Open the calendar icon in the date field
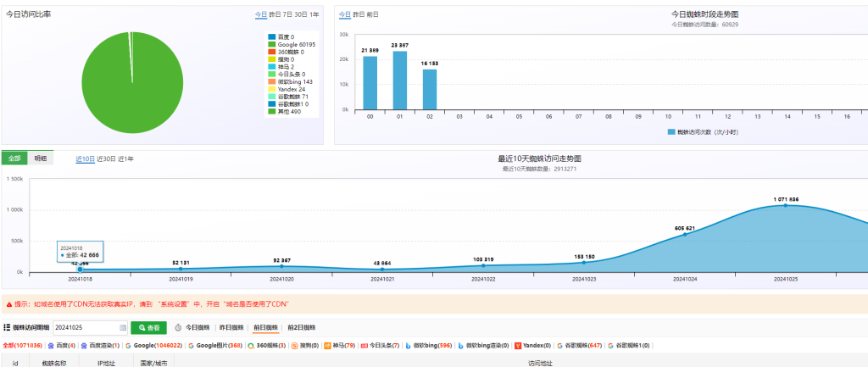 pos(123,327)
